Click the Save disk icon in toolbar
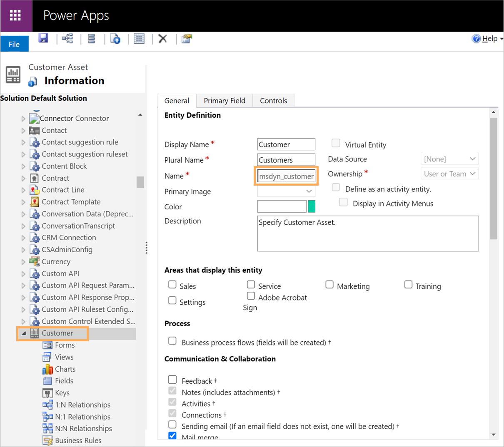Viewport: 504px width, 447px height. tap(43, 38)
